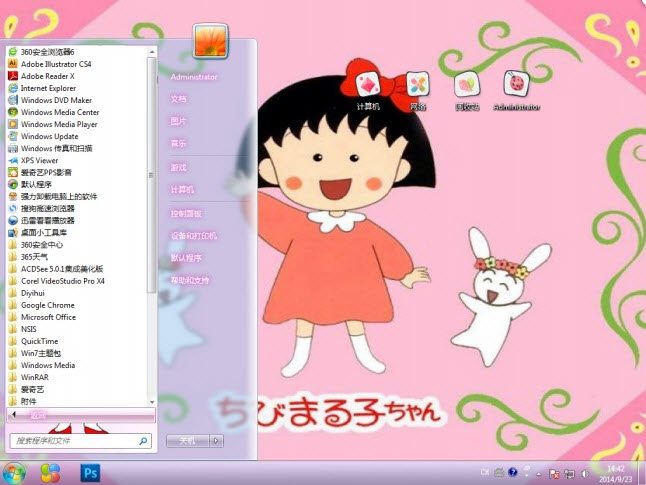Expand the 365天气 folder
Image resolution: width=646 pixels, height=485 pixels.
tap(28, 257)
